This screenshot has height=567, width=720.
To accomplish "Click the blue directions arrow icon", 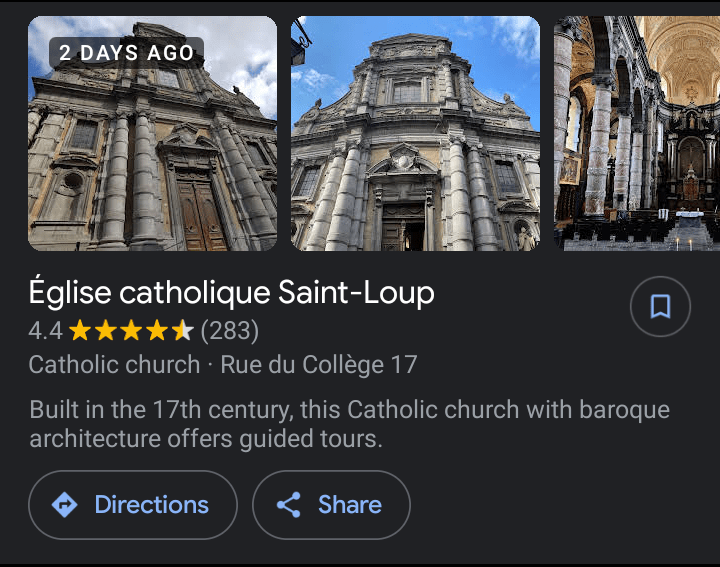I will pyautogui.click(x=65, y=505).
